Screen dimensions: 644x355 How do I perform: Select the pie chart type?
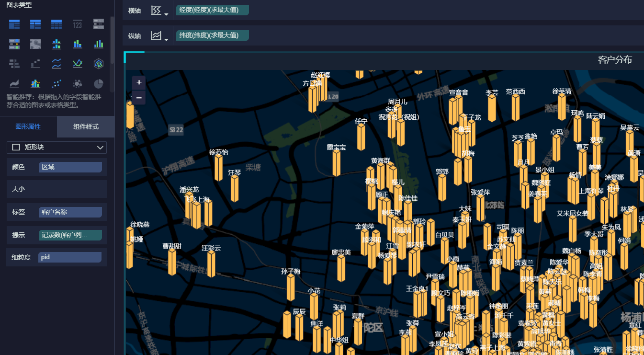99,84
